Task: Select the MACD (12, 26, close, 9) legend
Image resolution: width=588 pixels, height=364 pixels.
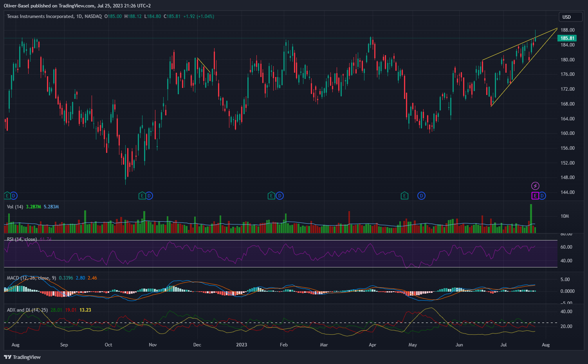Action: (x=31, y=278)
